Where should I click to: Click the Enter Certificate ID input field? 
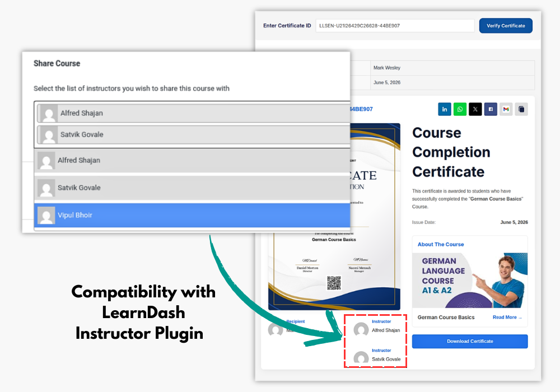(395, 26)
